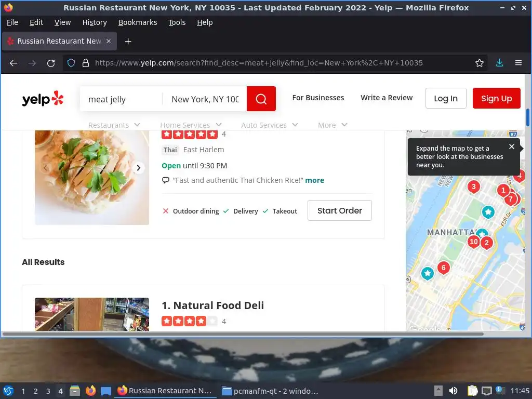Bookmark this page with the star icon

click(x=479, y=63)
